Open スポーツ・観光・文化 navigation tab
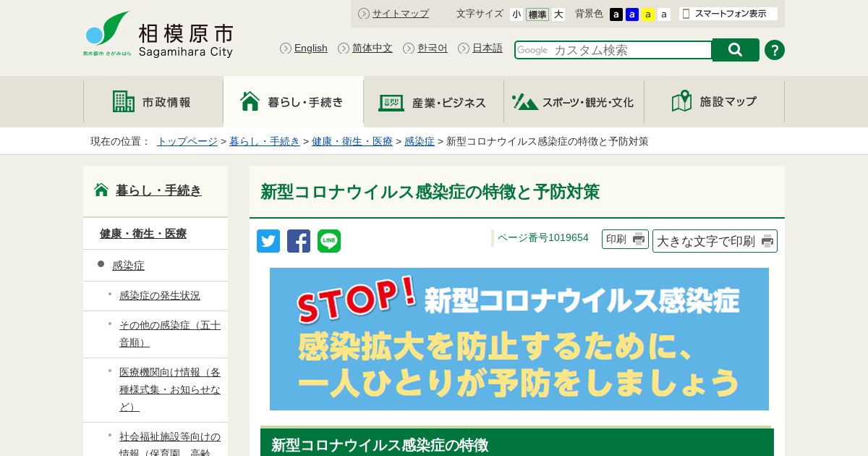This screenshot has width=868, height=456. 574,101
